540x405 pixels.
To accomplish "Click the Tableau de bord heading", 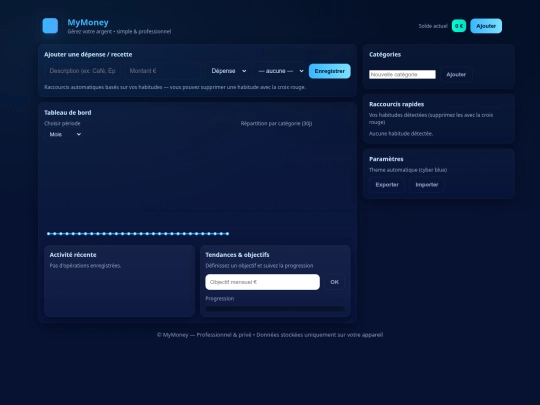I will point(68,113).
